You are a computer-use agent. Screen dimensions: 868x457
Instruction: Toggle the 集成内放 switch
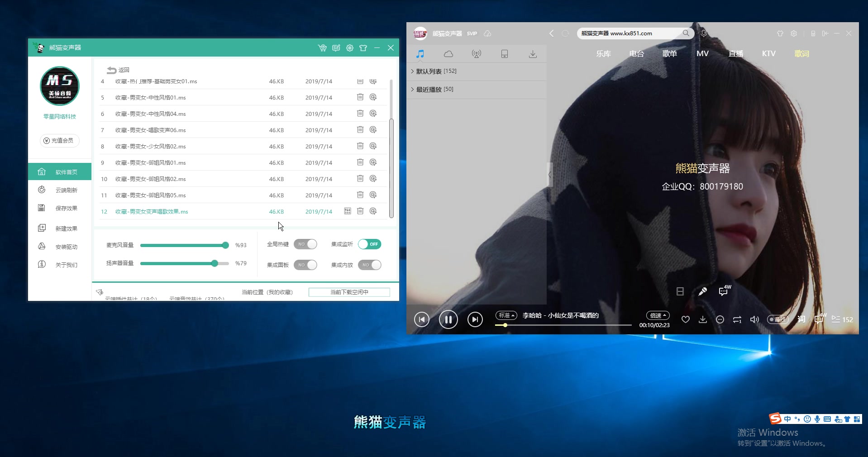click(x=369, y=265)
